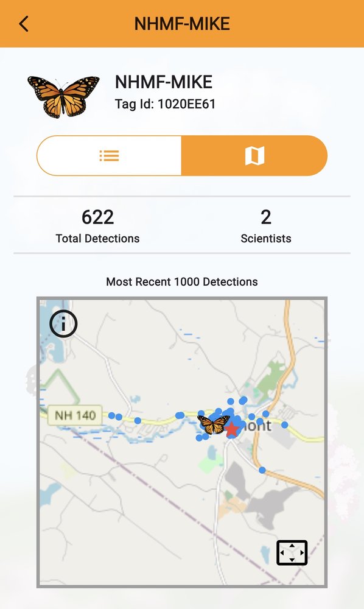Tap the Tag Id: 1020EE61 text
This screenshot has height=609, width=364.
(x=165, y=104)
